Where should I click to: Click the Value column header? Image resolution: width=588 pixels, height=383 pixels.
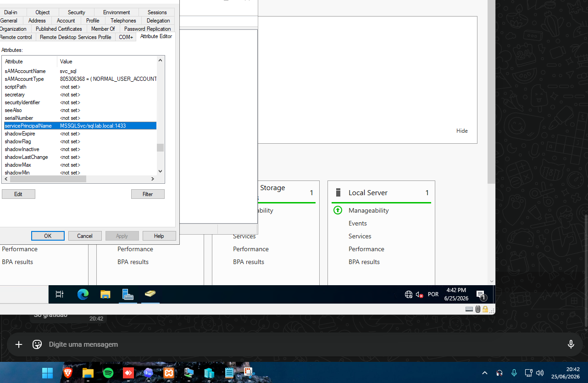[x=107, y=62]
